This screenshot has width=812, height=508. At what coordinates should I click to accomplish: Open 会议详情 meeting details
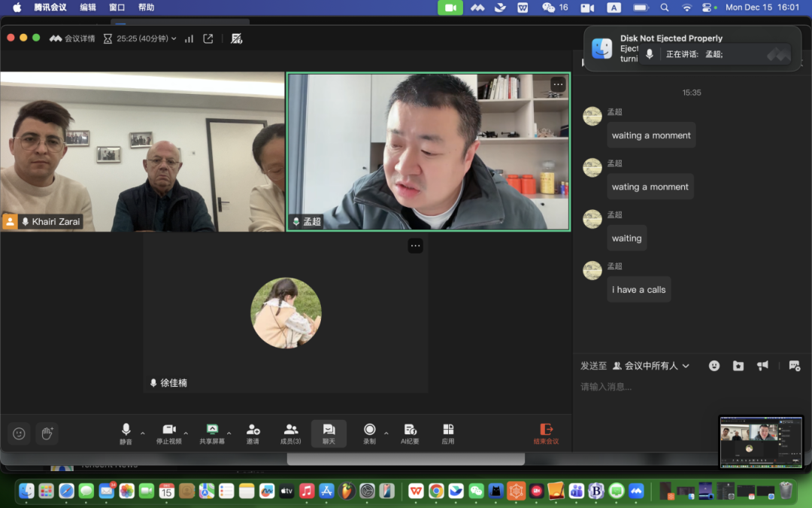point(72,38)
